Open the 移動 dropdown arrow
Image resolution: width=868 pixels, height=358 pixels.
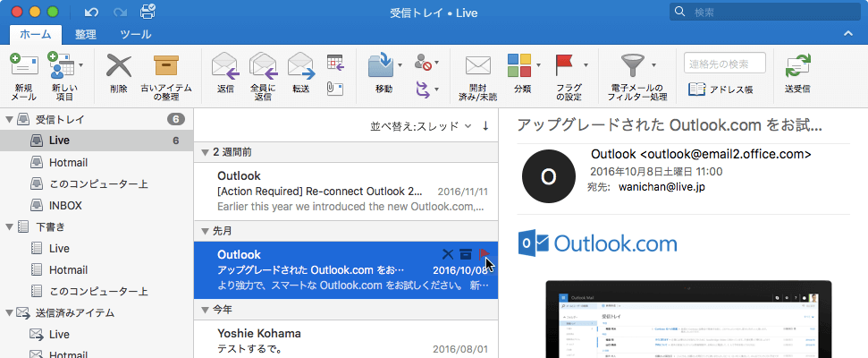400,64
